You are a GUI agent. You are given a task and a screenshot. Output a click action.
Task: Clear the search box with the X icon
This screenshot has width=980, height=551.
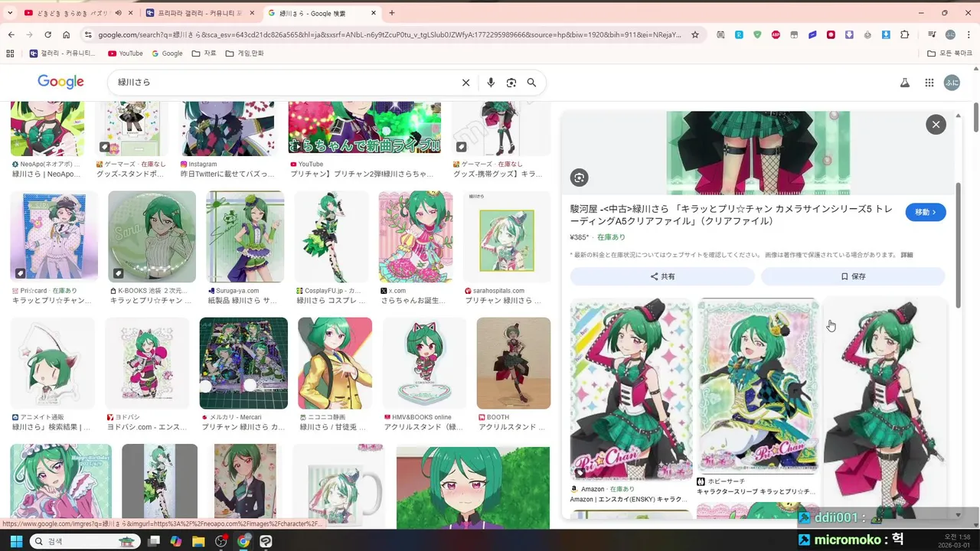[465, 83]
